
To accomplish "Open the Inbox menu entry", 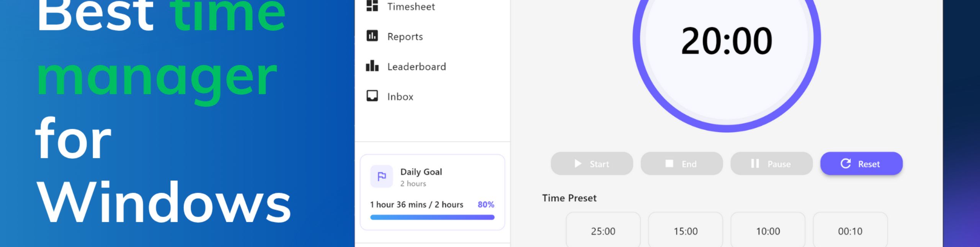I will point(400,97).
